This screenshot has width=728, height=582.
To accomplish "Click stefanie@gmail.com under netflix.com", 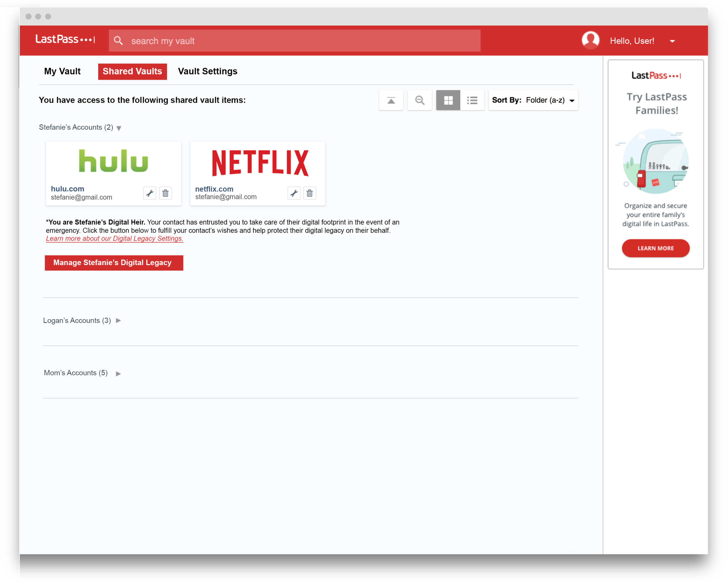I will 226,197.
